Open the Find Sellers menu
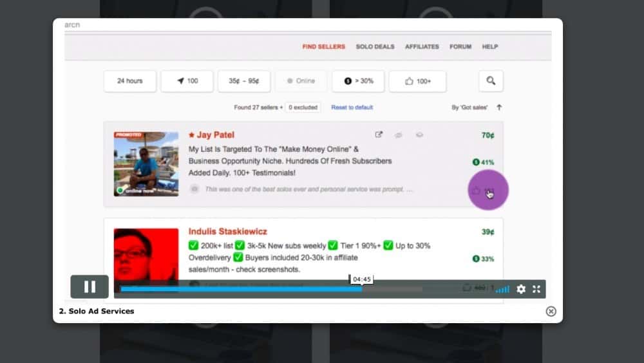This screenshot has width=644, height=363. pyautogui.click(x=324, y=47)
